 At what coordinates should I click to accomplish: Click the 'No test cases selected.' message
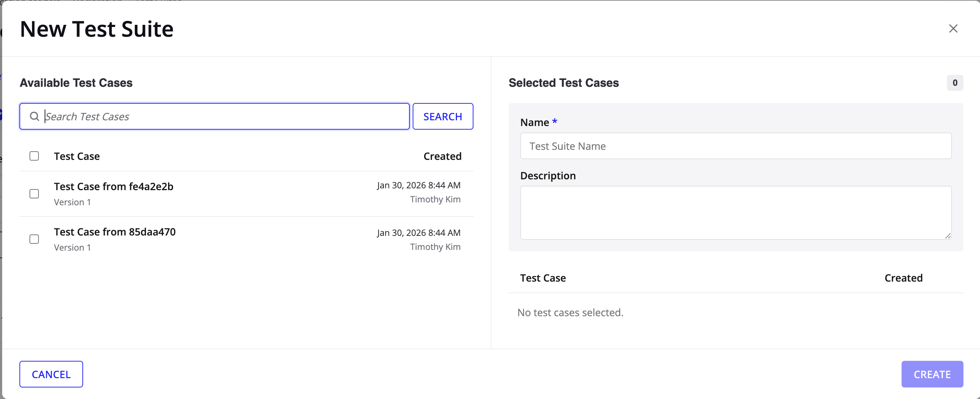click(570, 312)
